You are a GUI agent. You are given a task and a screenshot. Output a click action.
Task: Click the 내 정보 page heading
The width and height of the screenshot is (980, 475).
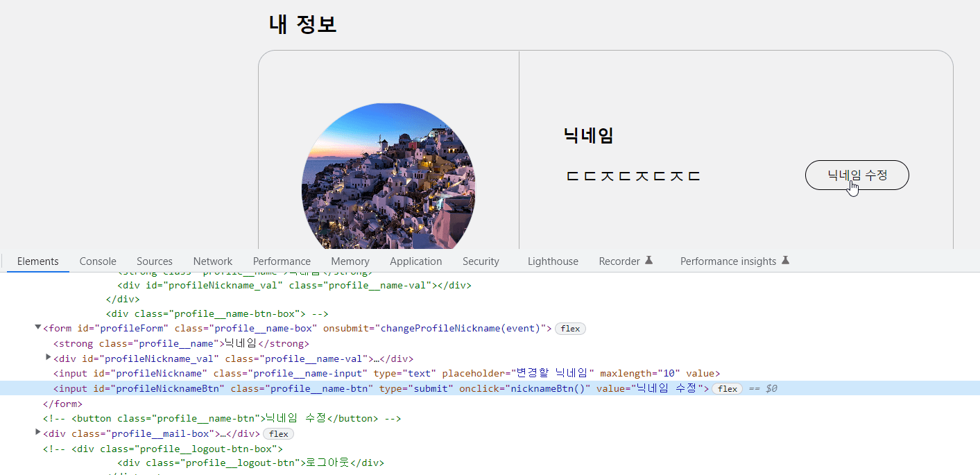point(302,24)
